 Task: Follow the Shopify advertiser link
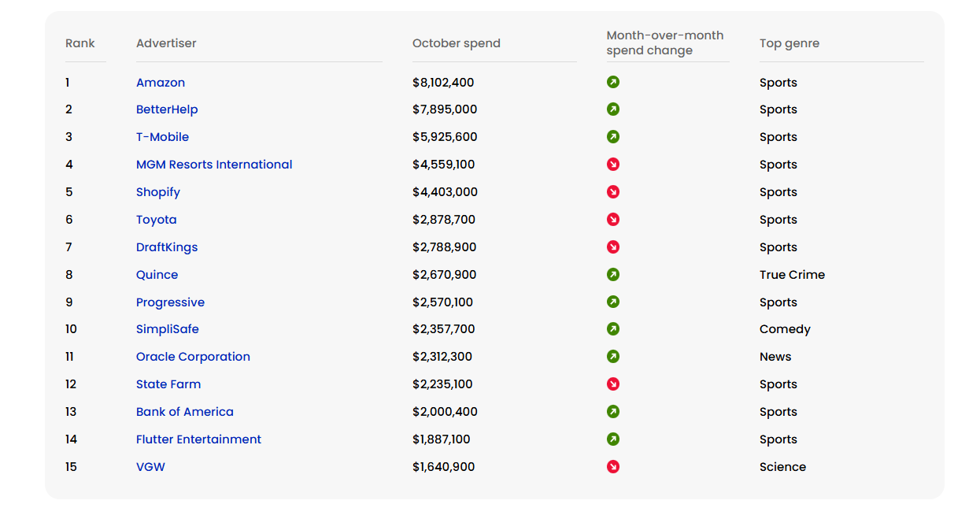coord(158,192)
